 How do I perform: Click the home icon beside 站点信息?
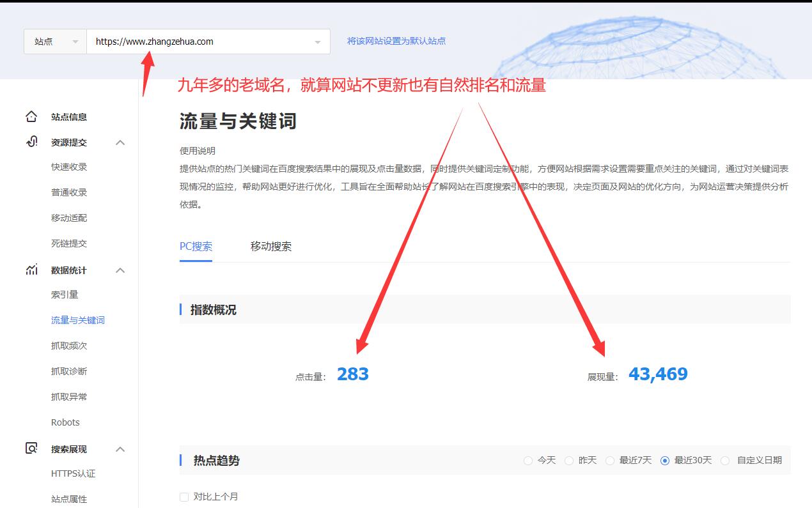click(30, 116)
